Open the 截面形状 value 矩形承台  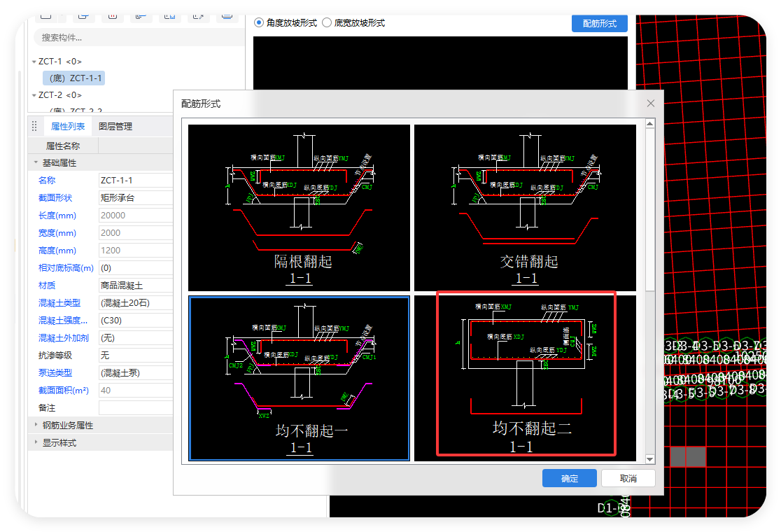pos(136,198)
